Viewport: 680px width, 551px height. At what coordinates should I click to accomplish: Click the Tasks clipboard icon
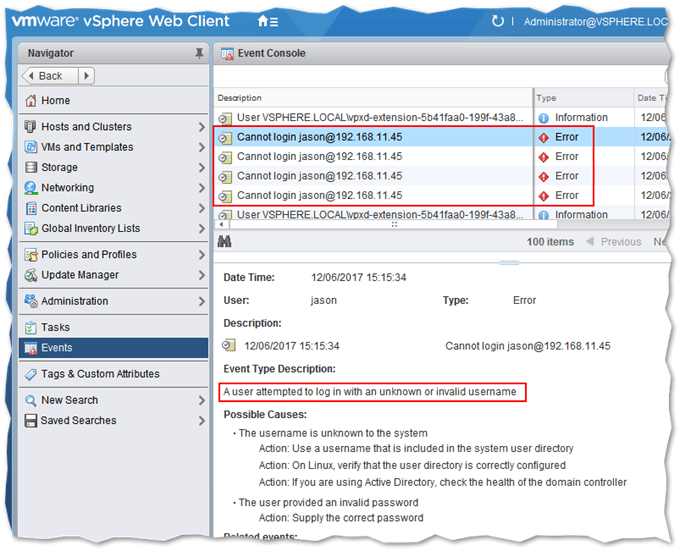pyautogui.click(x=31, y=327)
